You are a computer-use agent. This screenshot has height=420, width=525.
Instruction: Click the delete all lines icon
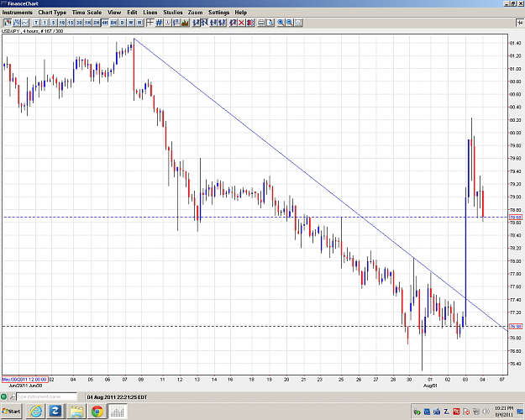click(x=250, y=23)
